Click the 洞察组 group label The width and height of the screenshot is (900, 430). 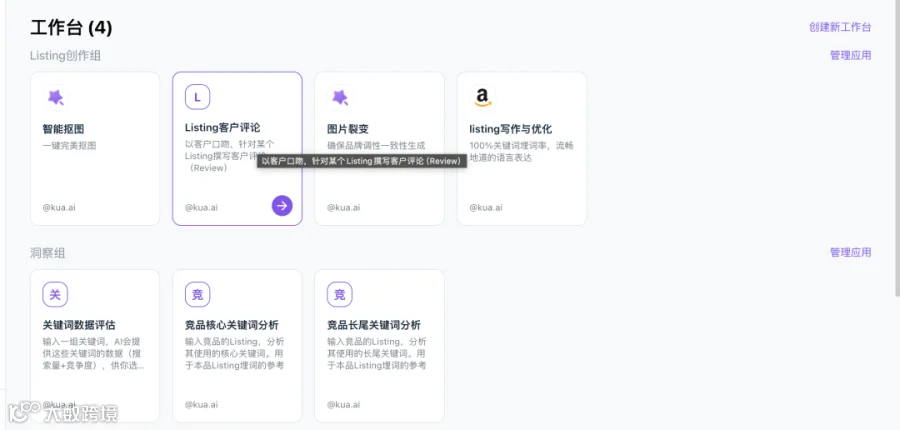point(48,253)
